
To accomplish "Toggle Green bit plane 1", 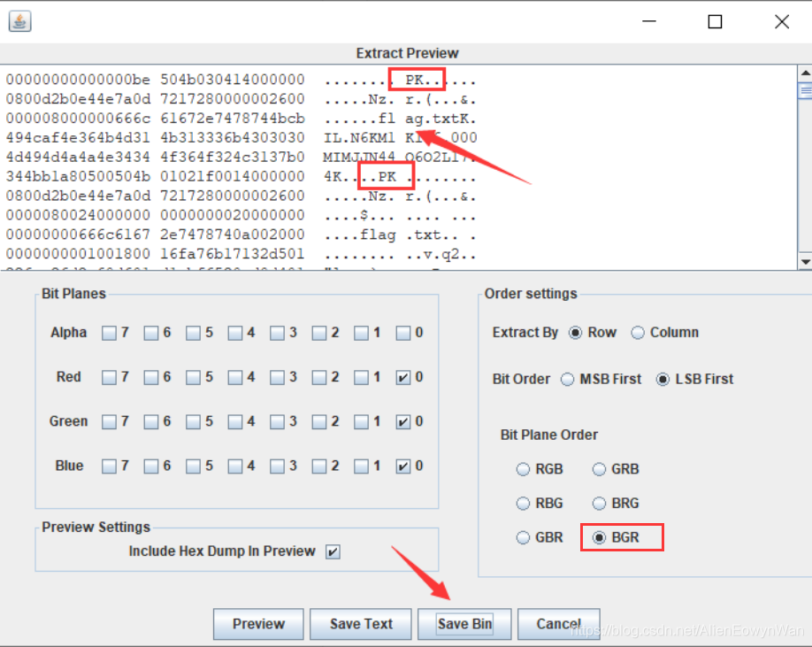I will tap(361, 421).
